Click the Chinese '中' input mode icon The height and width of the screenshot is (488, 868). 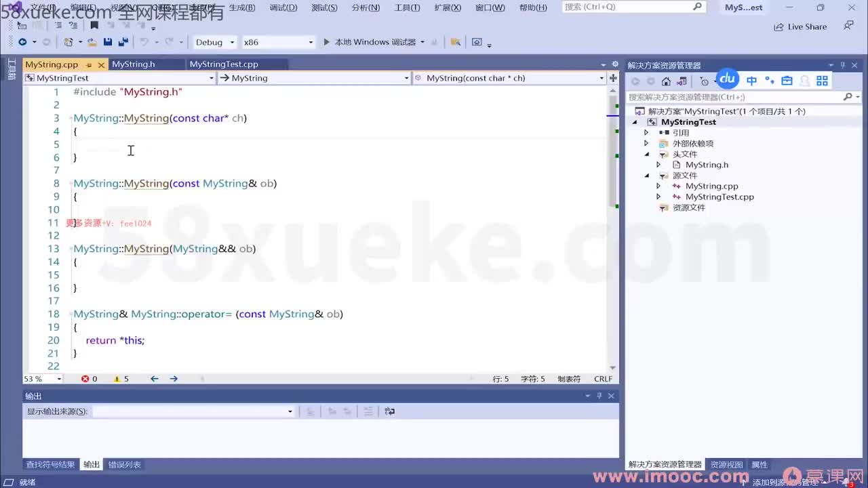pyautogui.click(x=751, y=81)
